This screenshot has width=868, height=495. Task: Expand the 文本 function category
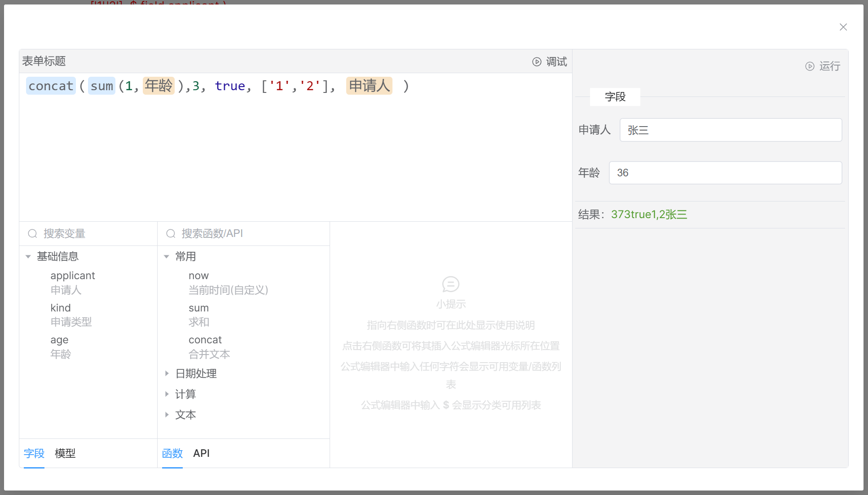(167, 415)
